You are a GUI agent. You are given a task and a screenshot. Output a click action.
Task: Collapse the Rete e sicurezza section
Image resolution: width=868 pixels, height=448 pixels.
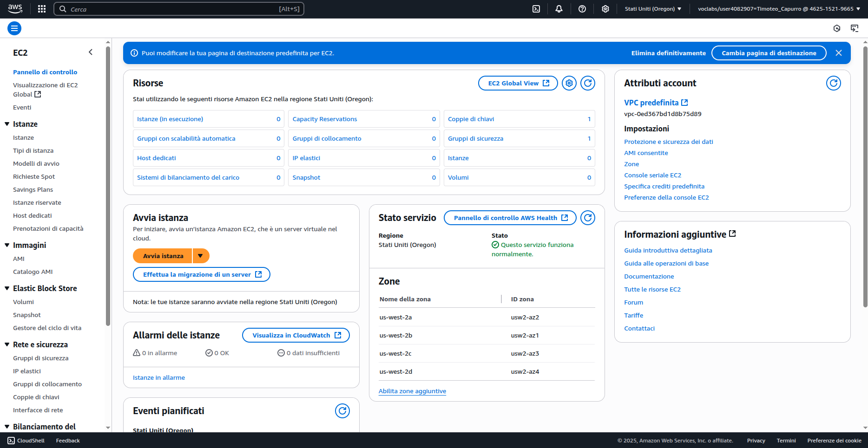[7, 344]
